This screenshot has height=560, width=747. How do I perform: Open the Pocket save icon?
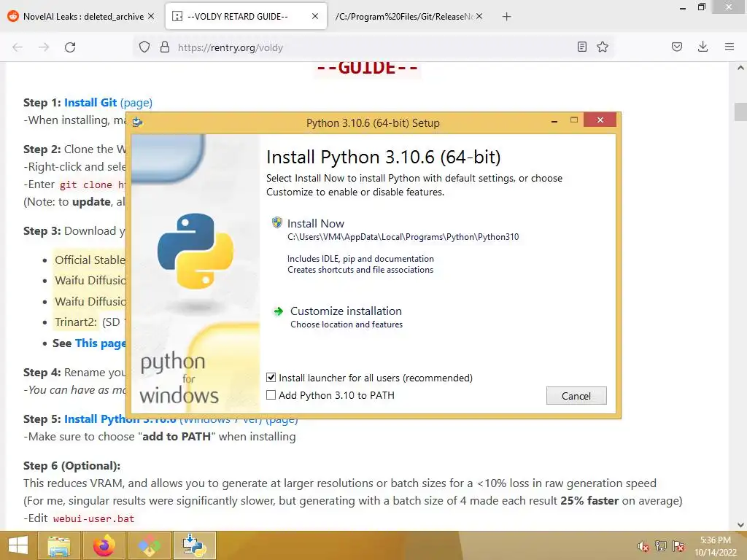(x=677, y=47)
